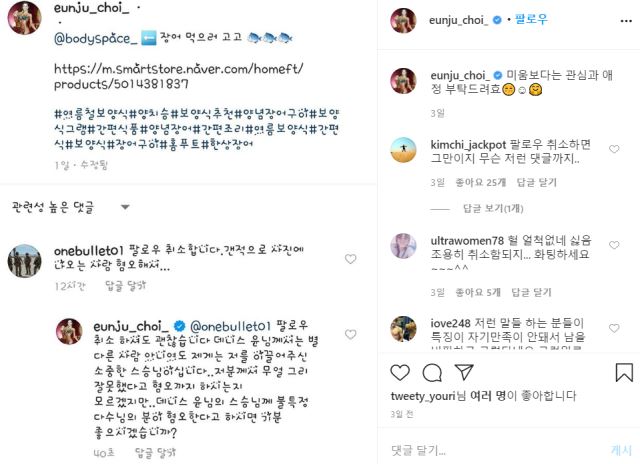640x464 pixels.
Task: Share the post via the paper plane icon
Action: click(x=464, y=372)
